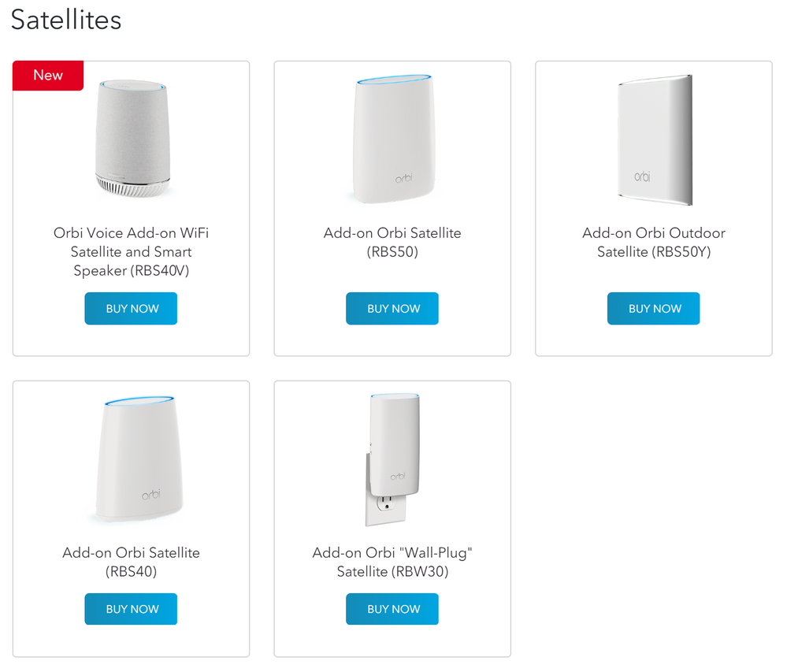
Task: Click the Add-on Orbi Satellite (RBS50) title
Action: [x=392, y=242]
